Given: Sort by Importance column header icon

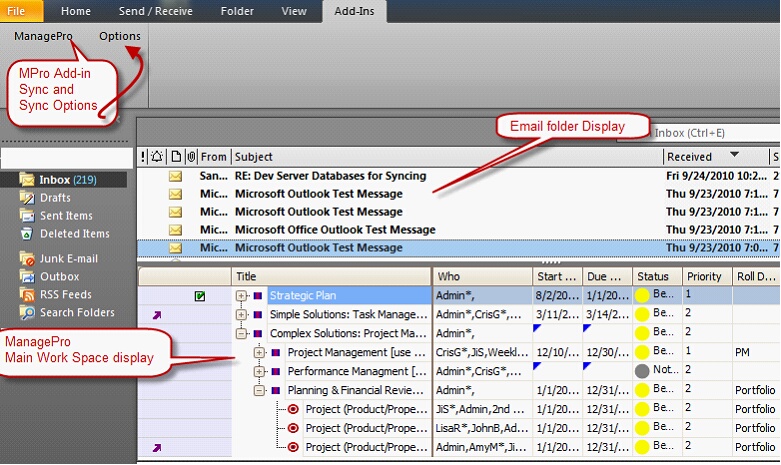Looking at the screenshot, I should (x=143, y=157).
